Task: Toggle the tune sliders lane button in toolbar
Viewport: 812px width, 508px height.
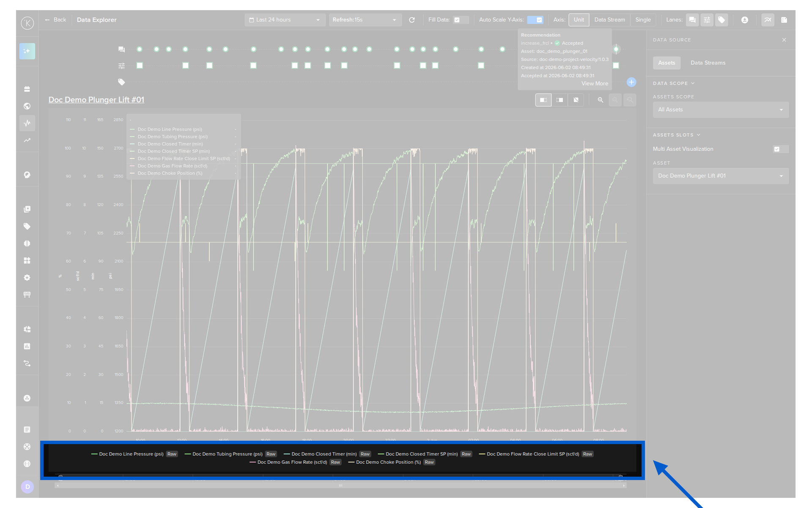Action: pyautogui.click(x=707, y=20)
